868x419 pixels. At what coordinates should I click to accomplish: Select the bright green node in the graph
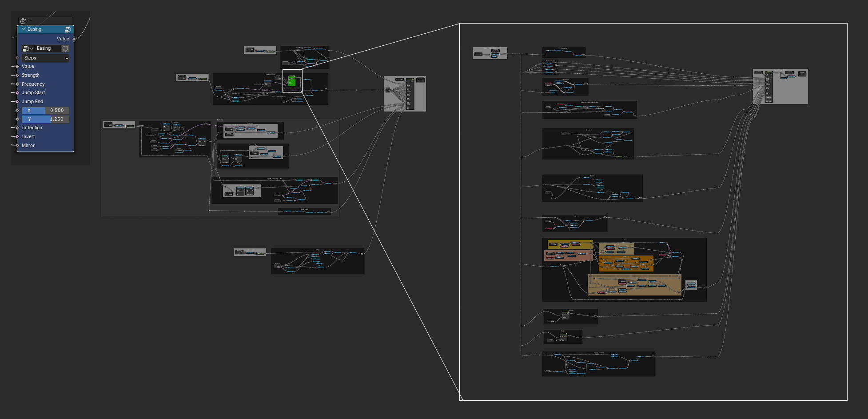click(292, 80)
